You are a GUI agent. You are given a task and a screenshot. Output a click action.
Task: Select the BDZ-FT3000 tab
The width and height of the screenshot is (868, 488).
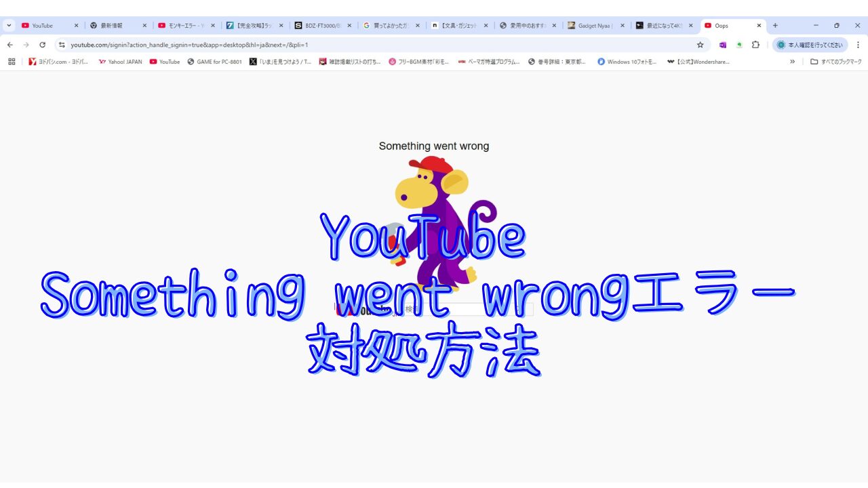point(319,25)
